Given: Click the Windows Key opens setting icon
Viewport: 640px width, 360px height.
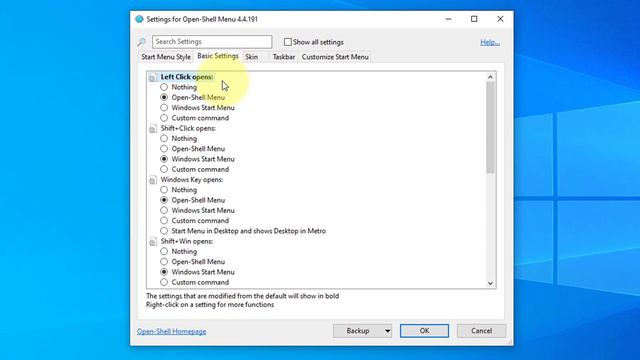Looking at the screenshot, I should 153,180.
